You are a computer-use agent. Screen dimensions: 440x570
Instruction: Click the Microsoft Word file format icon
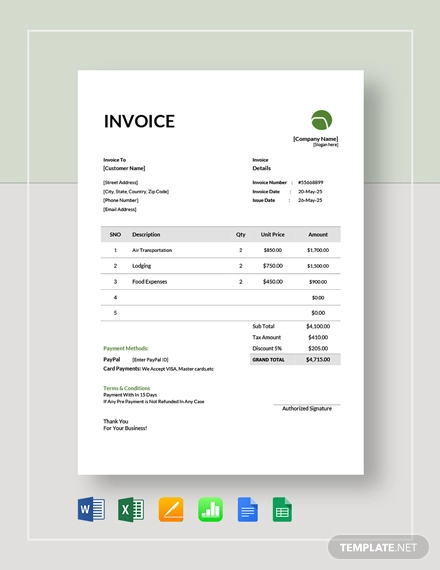(91, 509)
